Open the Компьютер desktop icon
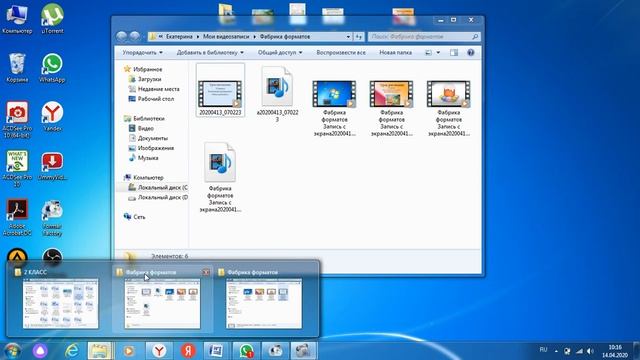The image size is (640, 360). tap(17, 19)
